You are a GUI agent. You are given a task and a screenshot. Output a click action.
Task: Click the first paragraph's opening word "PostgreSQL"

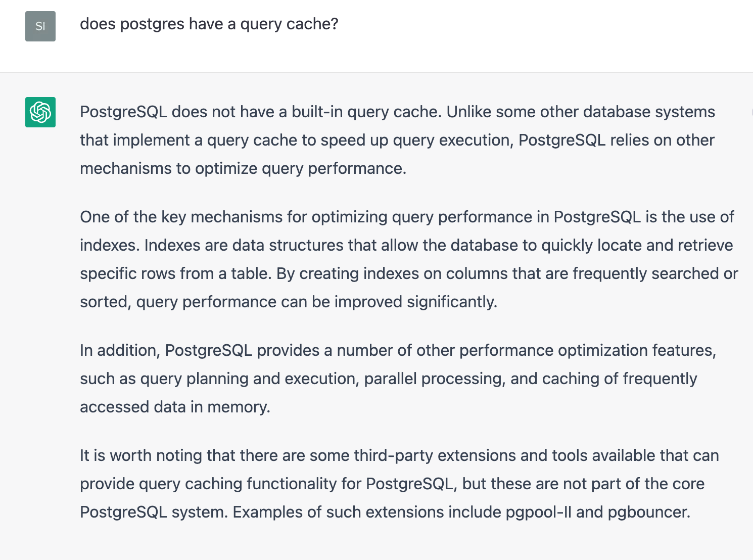(123, 112)
